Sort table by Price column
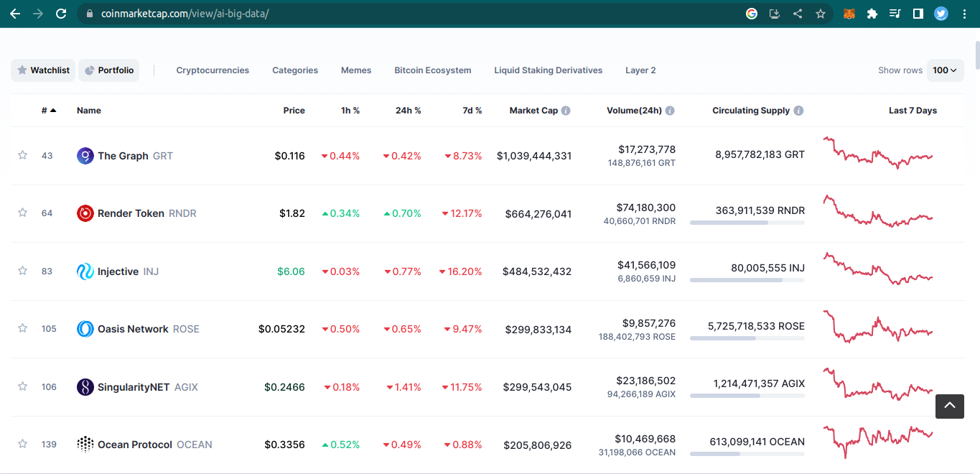Image resolution: width=980 pixels, height=474 pixels. pyautogui.click(x=294, y=111)
